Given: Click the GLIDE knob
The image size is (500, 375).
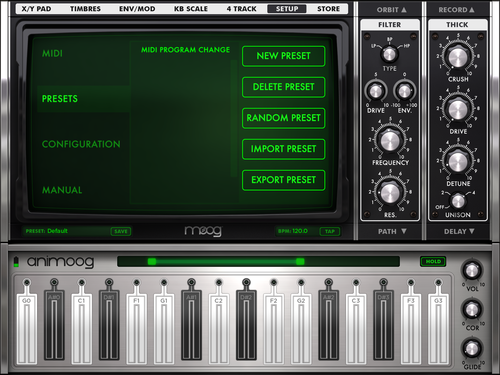Looking at the screenshot, I should click(x=472, y=349).
